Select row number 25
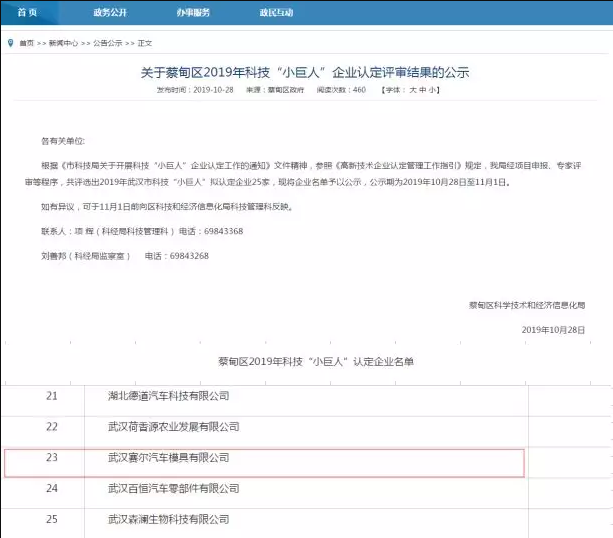The width and height of the screenshot is (613, 538). point(52,519)
